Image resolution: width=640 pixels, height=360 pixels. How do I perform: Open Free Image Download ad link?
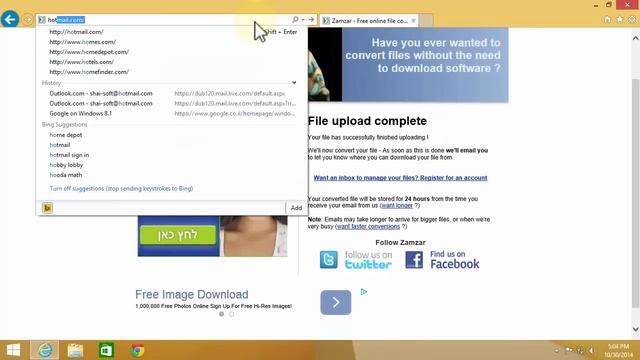click(191, 294)
